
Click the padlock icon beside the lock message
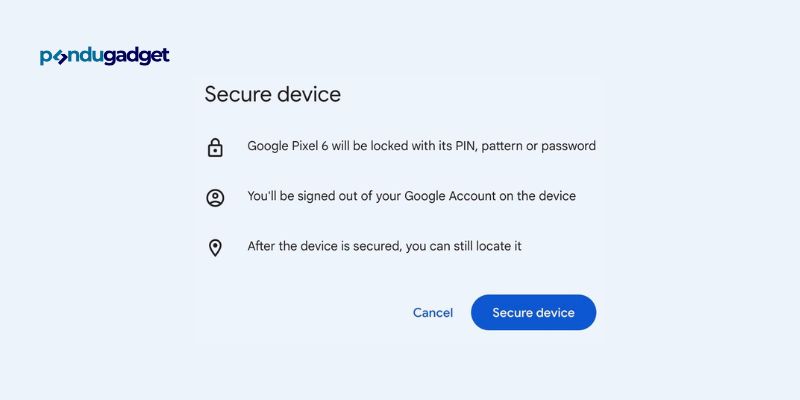point(215,147)
